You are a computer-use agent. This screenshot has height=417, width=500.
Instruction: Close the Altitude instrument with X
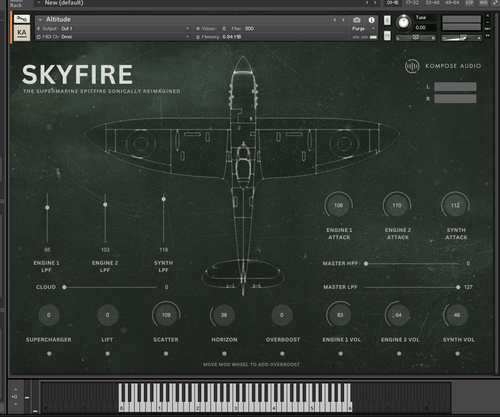(x=488, y=16)
